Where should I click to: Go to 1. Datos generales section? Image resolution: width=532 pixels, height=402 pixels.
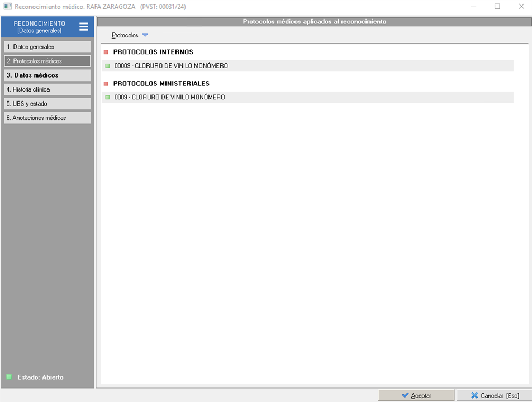pos(47,47)
